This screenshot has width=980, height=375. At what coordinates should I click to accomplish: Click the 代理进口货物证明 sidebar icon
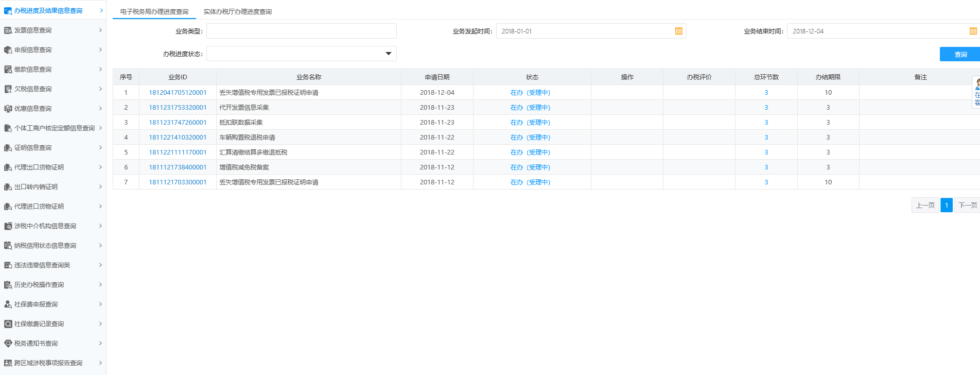click(8, 207)
